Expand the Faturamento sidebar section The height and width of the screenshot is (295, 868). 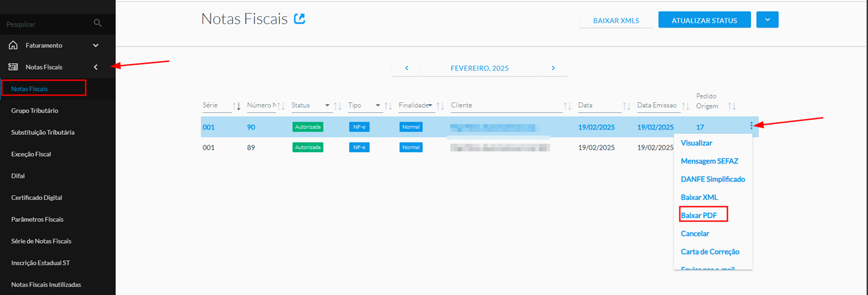pyautogui.click(x=96, y=45)
